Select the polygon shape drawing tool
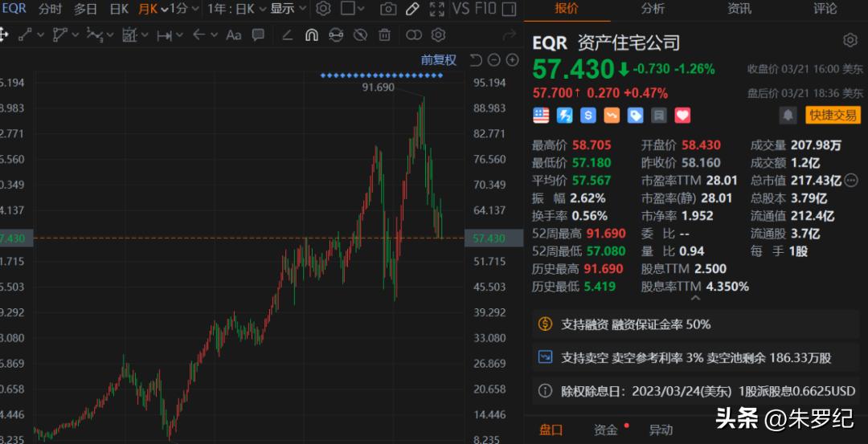868x444 pixels. pyautogui.click(x=59, y=35)
